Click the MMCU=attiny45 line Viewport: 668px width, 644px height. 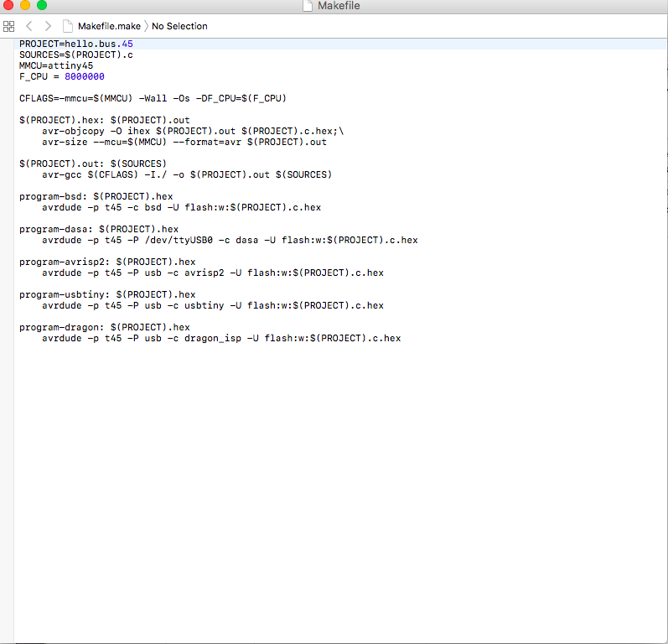click(56, 65)
